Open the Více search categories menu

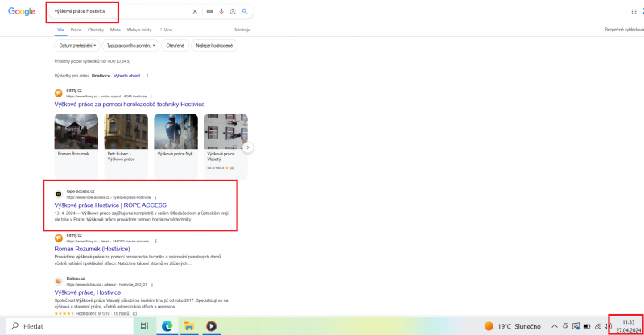coord(167,30)
